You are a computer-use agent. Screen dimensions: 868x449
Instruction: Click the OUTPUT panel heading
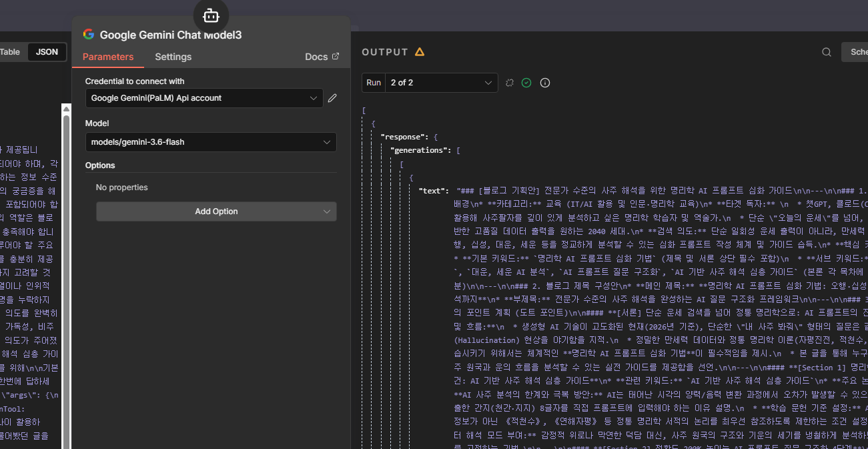(x=385, y=52)
